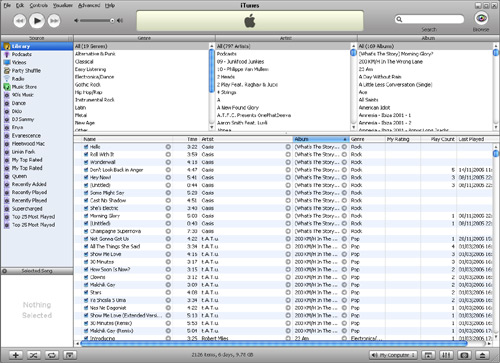Toggle shuffle playback button
This screenshot has width=500, height=363.
pyautogui.click(x=33, y=355)
